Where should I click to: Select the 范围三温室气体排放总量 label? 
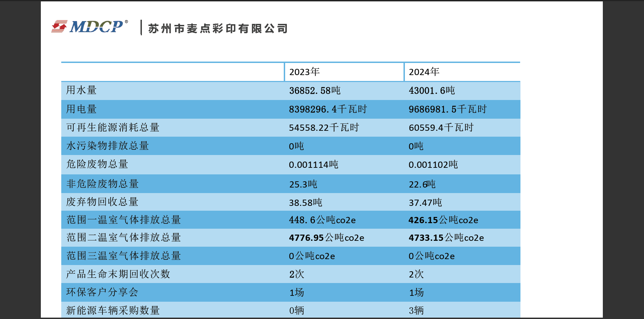click(x=124, y=256)
